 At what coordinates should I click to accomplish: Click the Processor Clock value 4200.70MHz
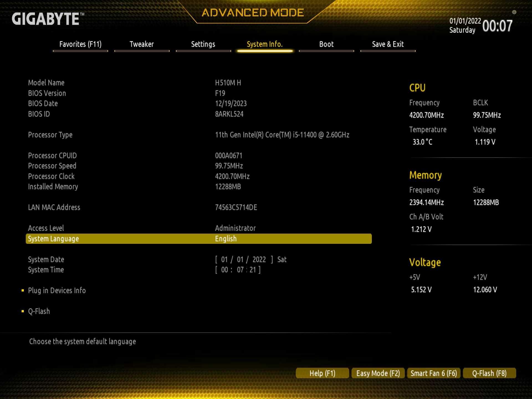coord(232,176)
